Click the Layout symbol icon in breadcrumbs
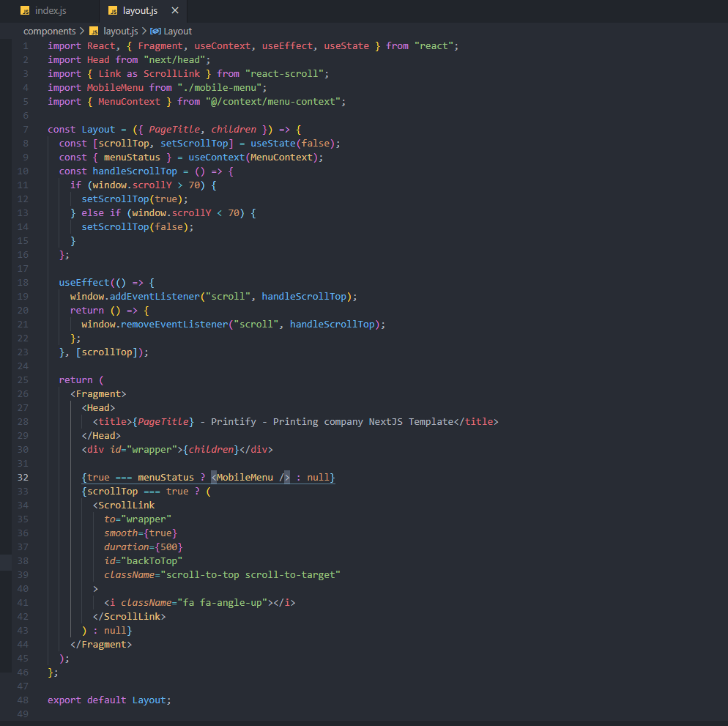Screen dimensions: 728x726 click(x=155, y=31)
